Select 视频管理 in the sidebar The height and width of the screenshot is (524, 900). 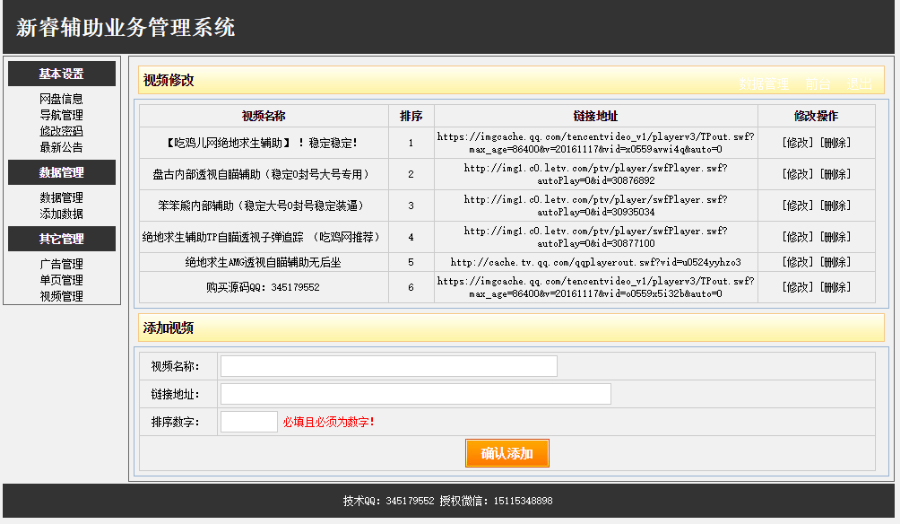coord(61,296)
